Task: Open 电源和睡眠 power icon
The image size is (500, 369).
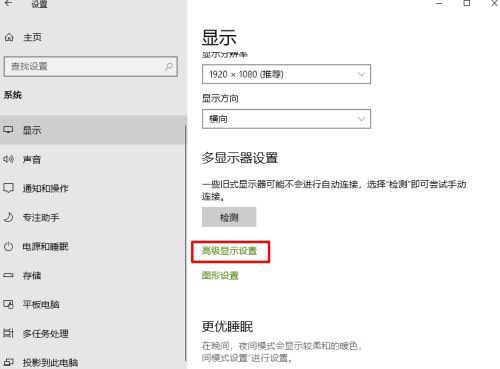Action: click(x=8, y=247)
